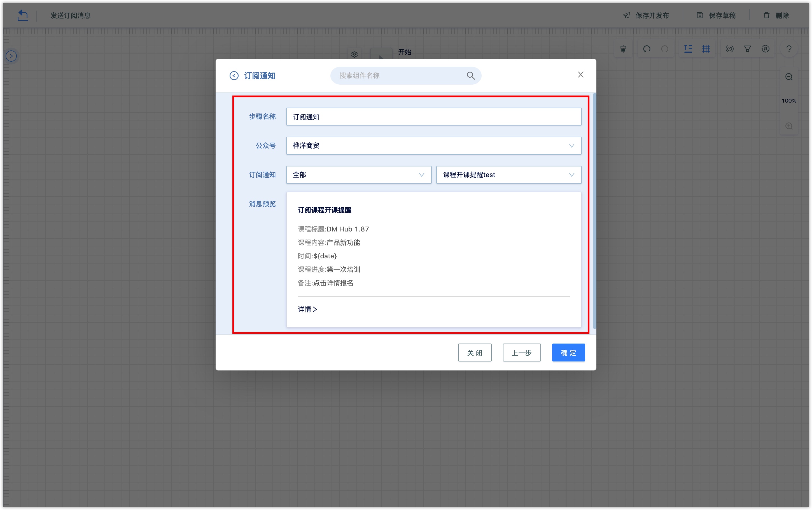Click the paper plane icon for 保存并发布
The image size is (812, 510).
tap(626, 15)
